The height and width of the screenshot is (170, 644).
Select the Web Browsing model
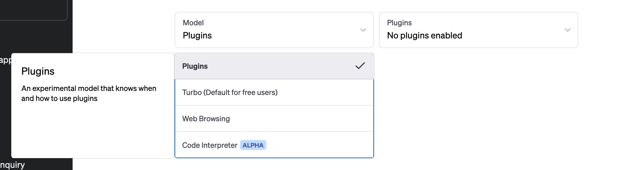[206, 119]
